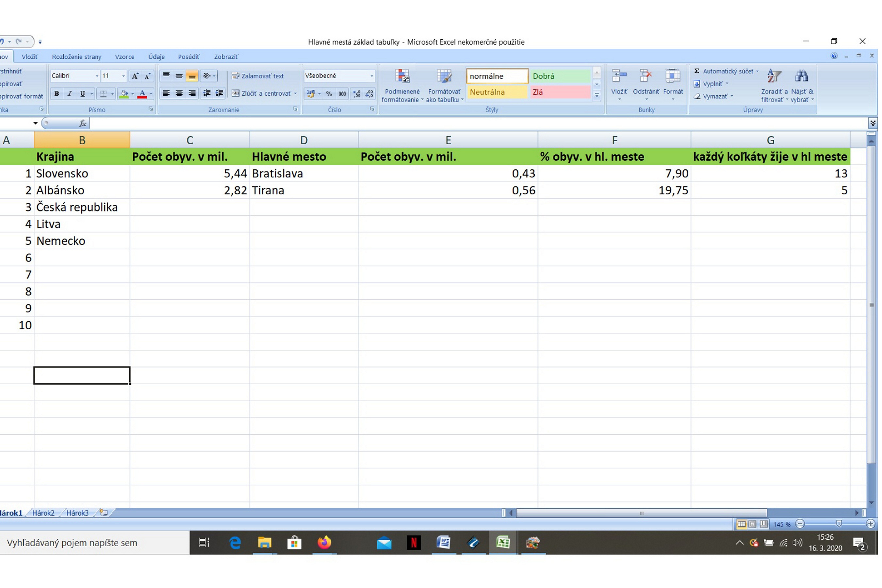882x588 pixels.
Task: Click the insert function fx icon
Action: pyautogui.click(x=82, y=123)
